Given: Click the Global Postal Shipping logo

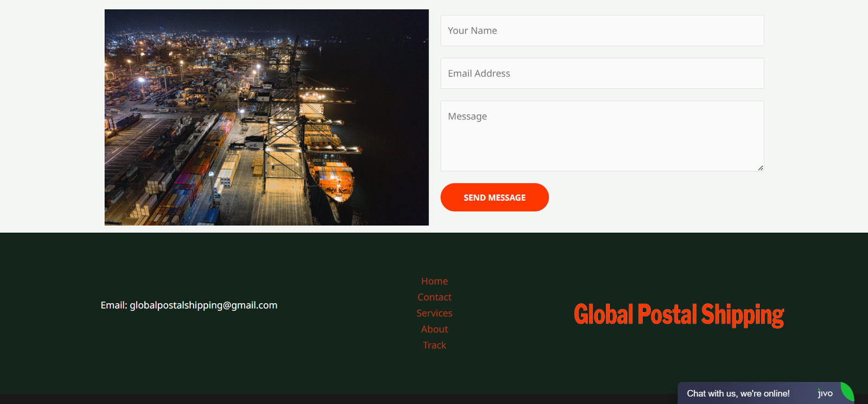Looking at the screenshot, I should pyautogui.click(x=679, y=315).
